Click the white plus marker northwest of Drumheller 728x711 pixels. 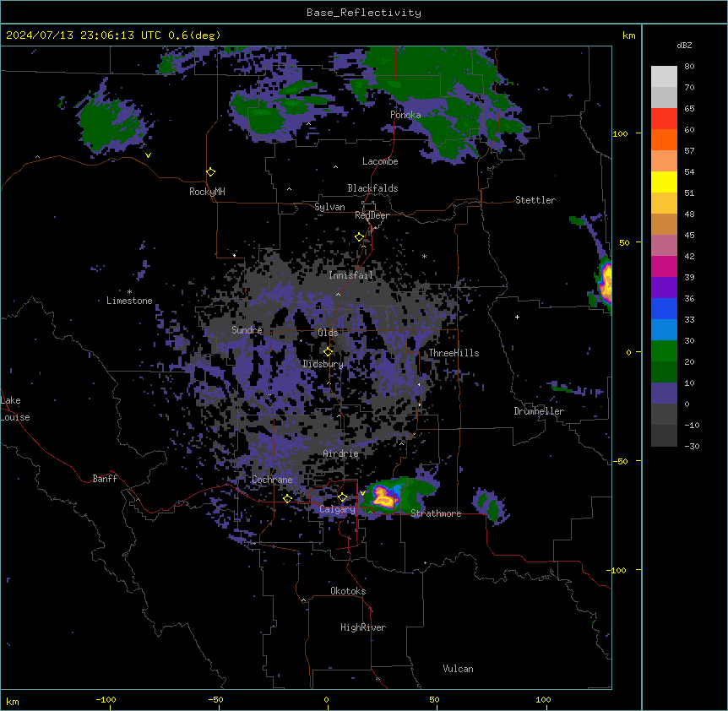point(517,317)
